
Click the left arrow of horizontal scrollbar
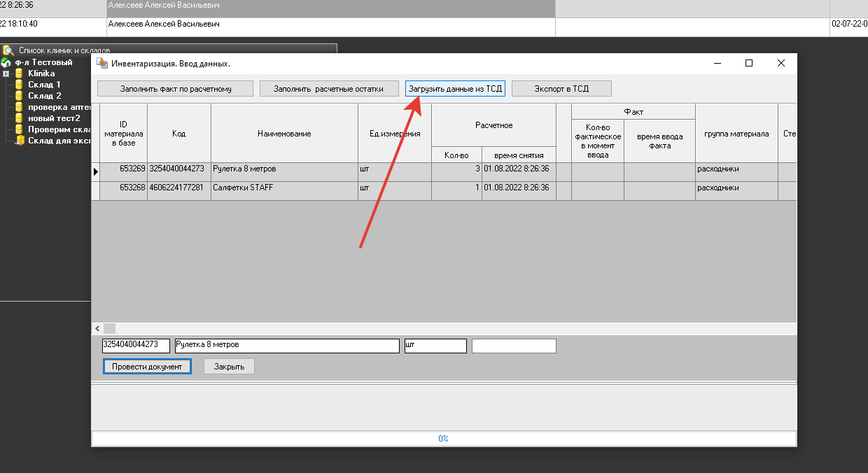97,328
